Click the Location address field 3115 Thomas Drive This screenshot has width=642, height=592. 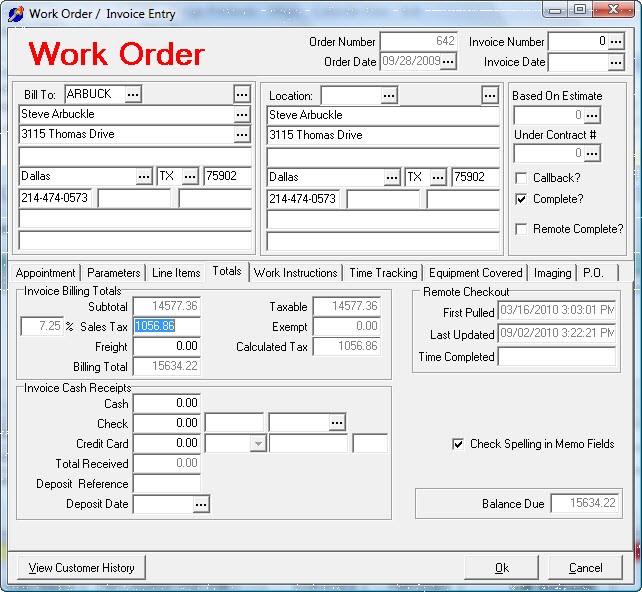coord(383,136)
